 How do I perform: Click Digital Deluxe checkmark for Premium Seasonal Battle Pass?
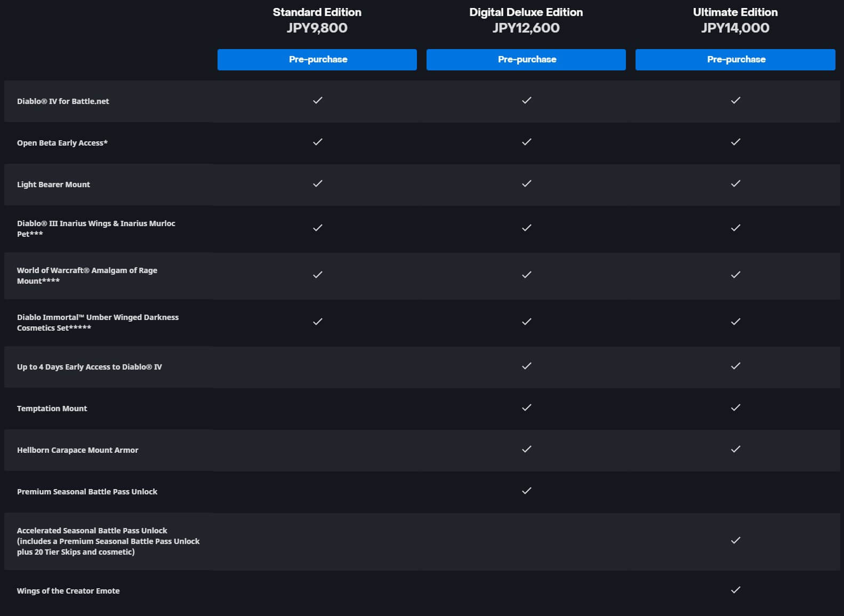coord(527,491)
